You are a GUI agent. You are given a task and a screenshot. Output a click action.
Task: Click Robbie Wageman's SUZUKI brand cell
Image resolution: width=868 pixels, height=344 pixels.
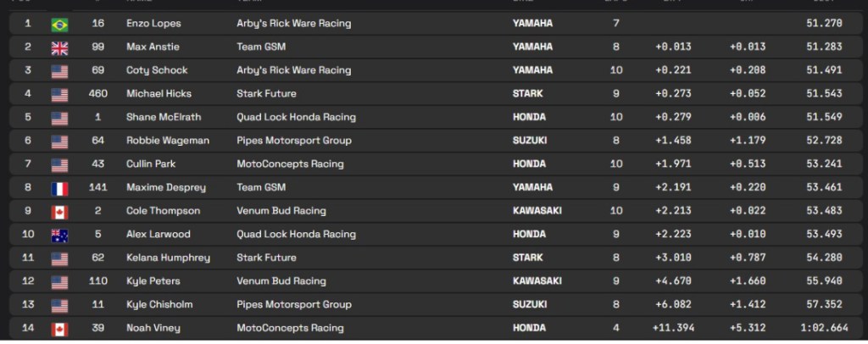click(x=529, y=141)
